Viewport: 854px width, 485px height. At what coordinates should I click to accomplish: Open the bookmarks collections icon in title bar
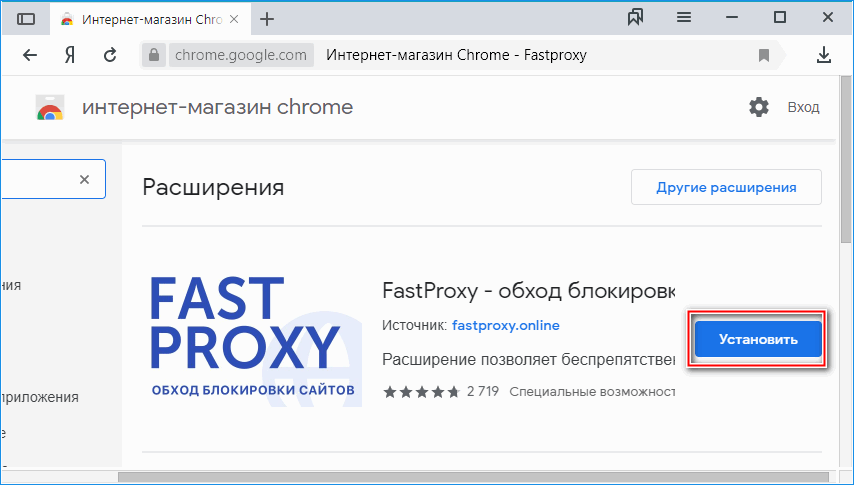(x=635, y=18)
